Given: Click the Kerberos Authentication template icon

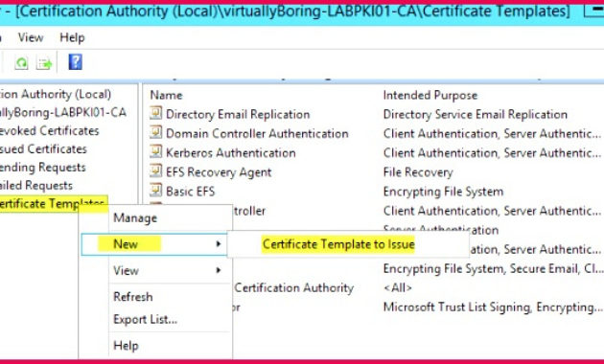Looking at the screenshot, I should 155,151.
